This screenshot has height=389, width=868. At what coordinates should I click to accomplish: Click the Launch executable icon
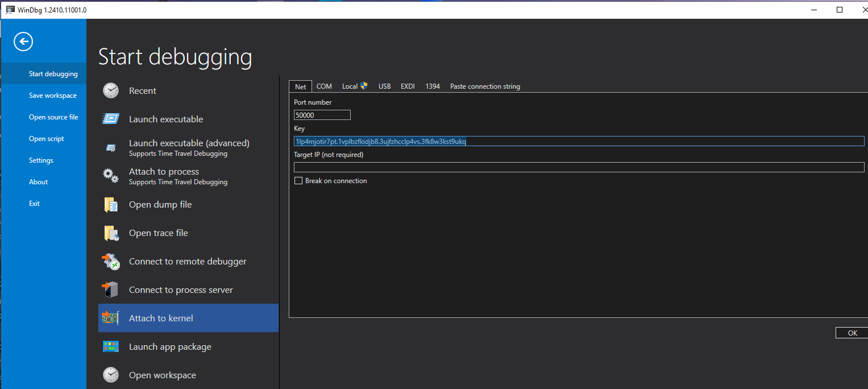coord(111,119)
